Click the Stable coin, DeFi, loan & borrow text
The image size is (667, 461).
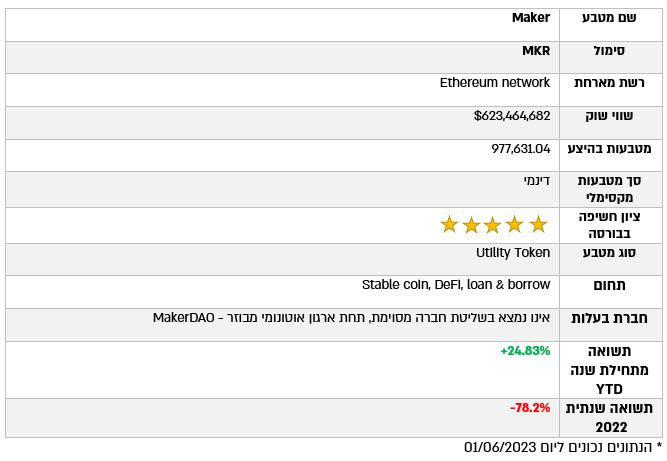(x=455, y=285)
